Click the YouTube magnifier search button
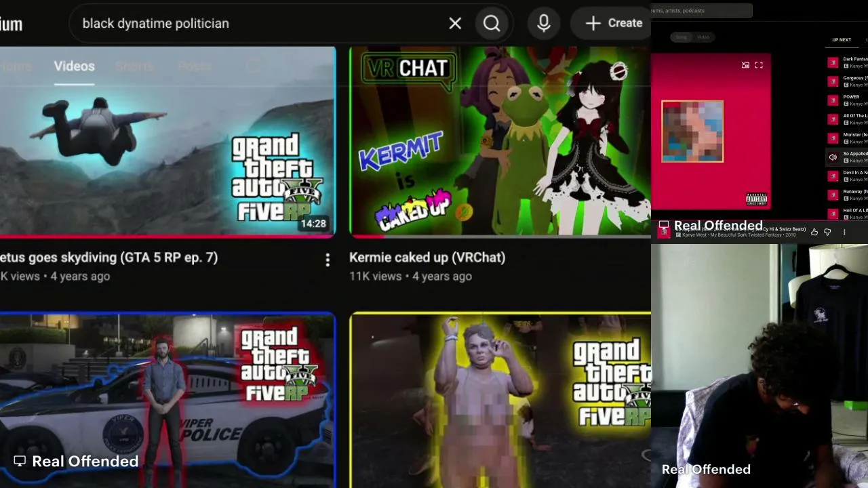This screenshot has width=868, height=488. 492,24
